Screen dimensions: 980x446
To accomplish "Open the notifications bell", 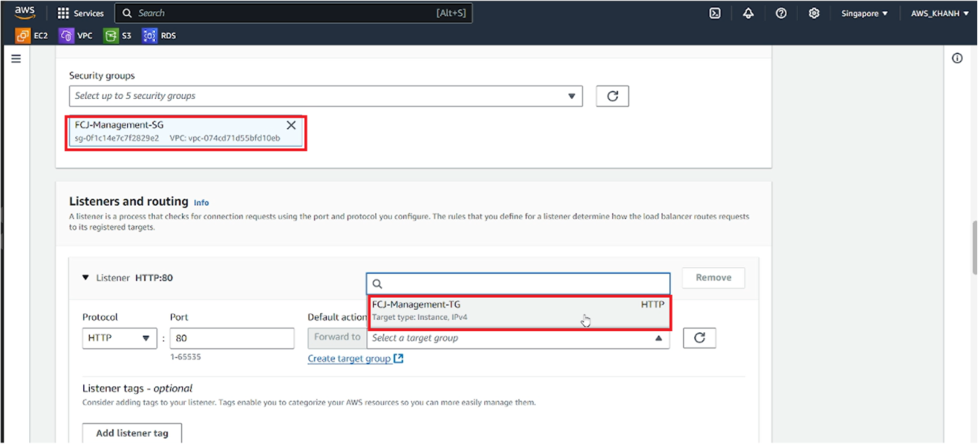I will [x=748, y=13].
